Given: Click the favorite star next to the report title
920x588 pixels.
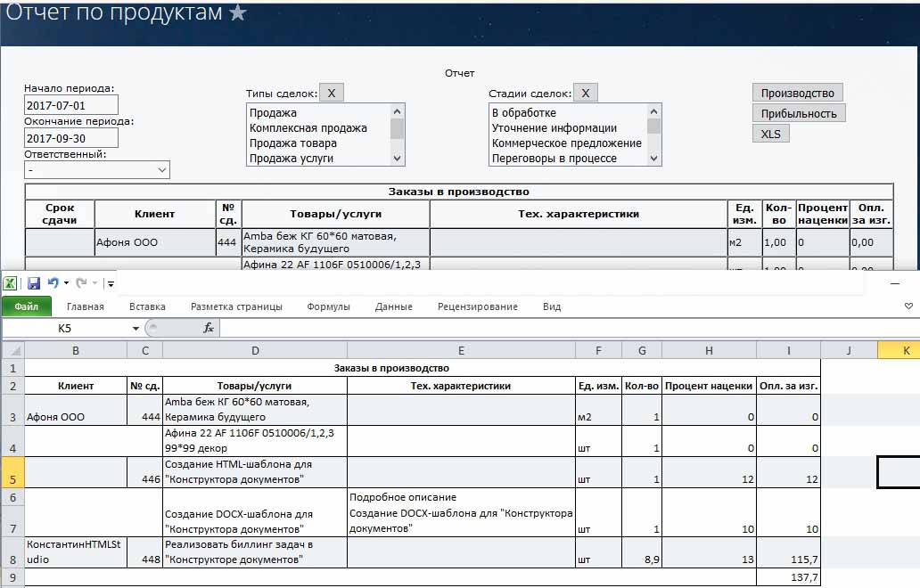Looking at the screenshot, I should click(238, 12).
